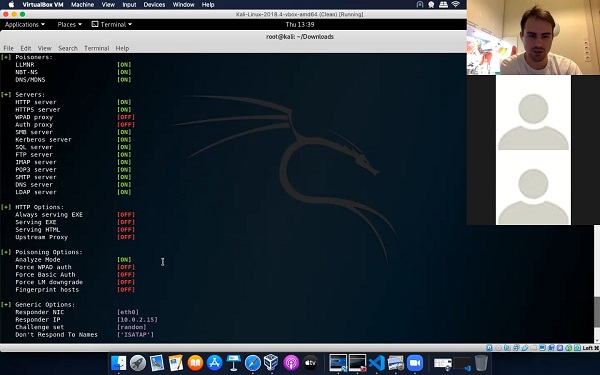
Task: Open Finder from the dock
Action: [119, 363]
